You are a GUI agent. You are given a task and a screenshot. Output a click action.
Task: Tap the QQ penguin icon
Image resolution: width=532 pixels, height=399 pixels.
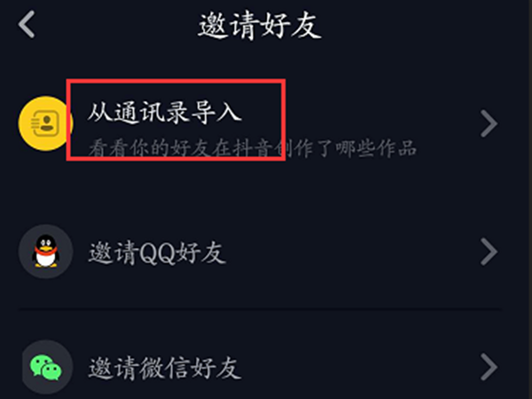46,251
